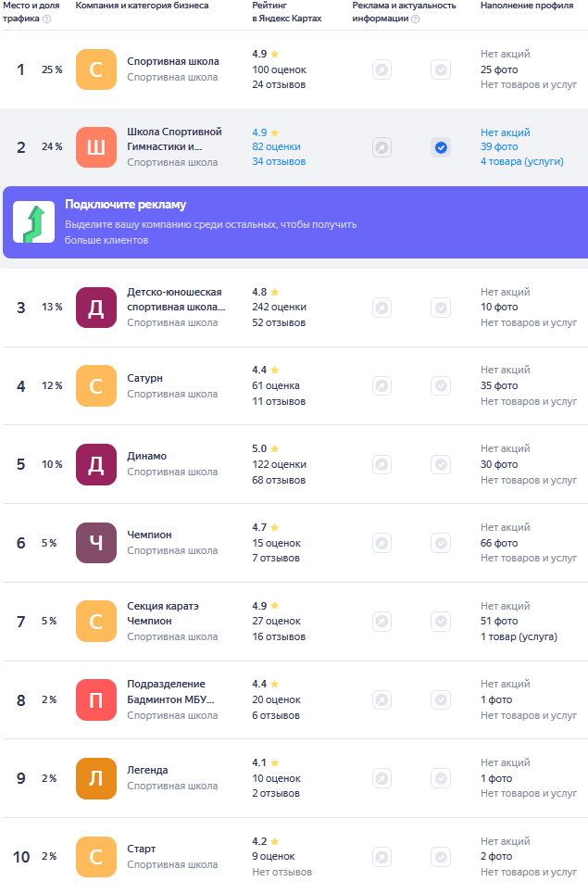
Task: Click the company name 'Сатурн'
Action: (x=144, y=378)
